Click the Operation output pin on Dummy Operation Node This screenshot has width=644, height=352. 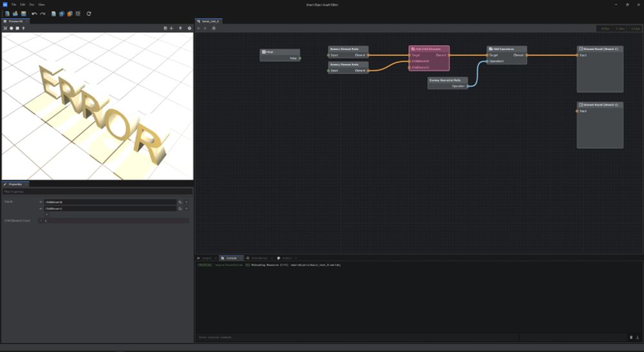[x=468, y=86]
